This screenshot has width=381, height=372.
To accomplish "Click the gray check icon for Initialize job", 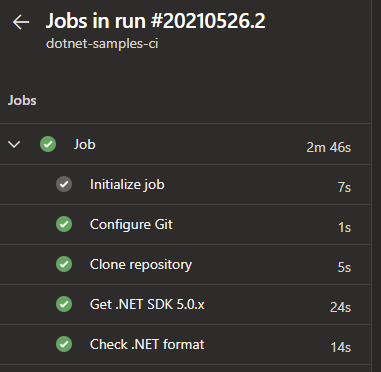I will 64,184.
